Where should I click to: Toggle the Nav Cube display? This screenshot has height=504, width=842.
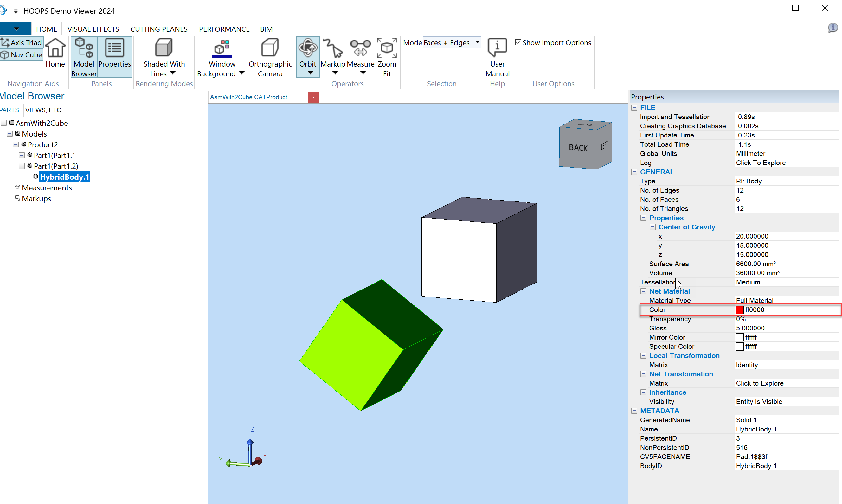pos(22,55)
